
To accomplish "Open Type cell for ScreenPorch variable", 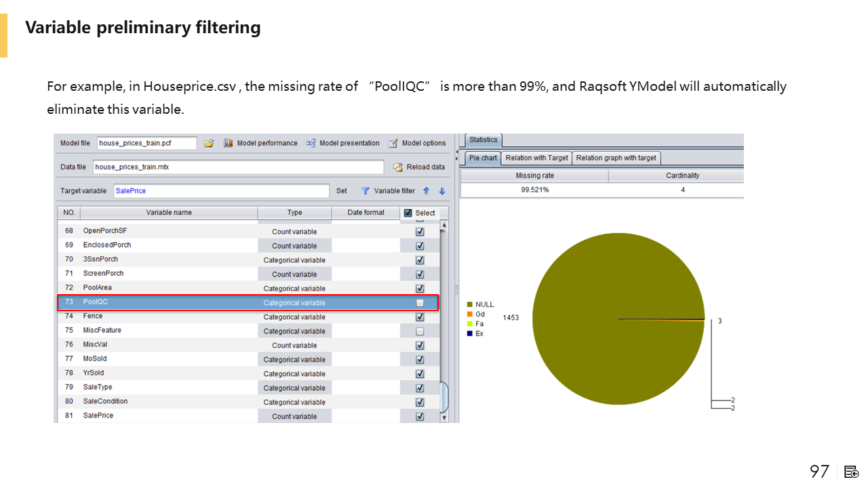I will tap(294, 274).
